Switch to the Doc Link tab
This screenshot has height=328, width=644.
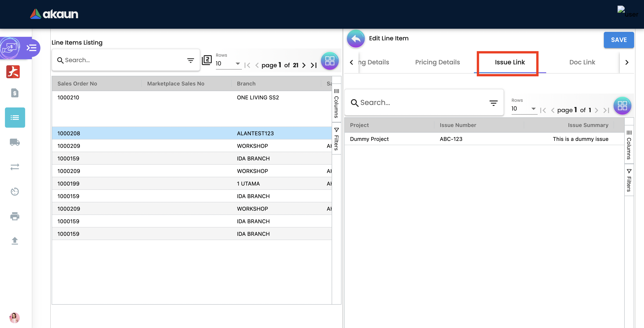coord(582,62)
